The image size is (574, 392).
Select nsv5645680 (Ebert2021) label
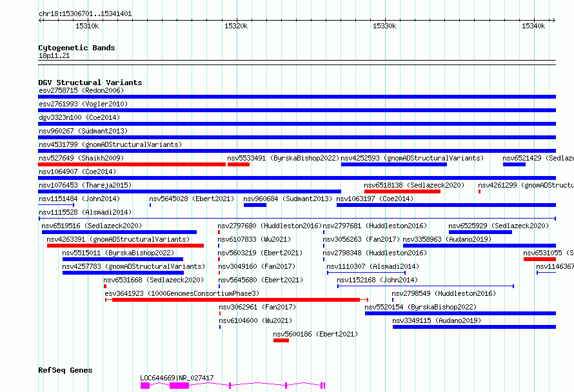(261, 280)
